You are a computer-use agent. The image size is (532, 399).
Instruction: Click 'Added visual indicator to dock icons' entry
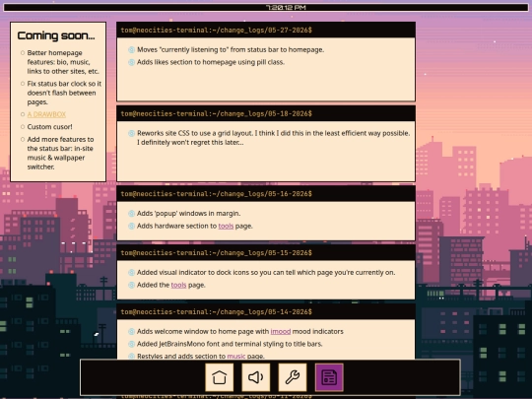[x=266, y=273]
